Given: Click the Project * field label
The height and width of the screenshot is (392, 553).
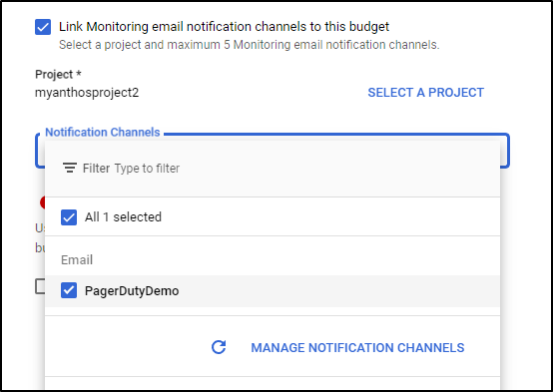Looking at the screenshot, I should point(58,75).
